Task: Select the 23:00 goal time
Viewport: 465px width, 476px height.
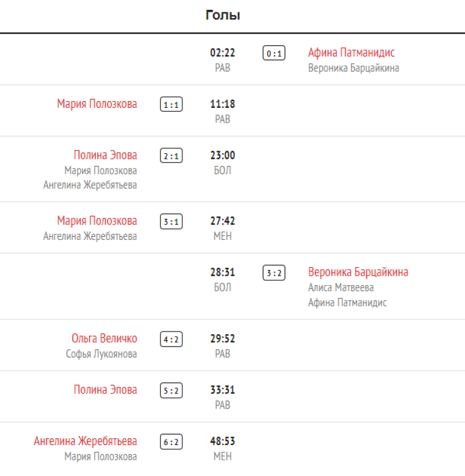Action: (223, 156)
